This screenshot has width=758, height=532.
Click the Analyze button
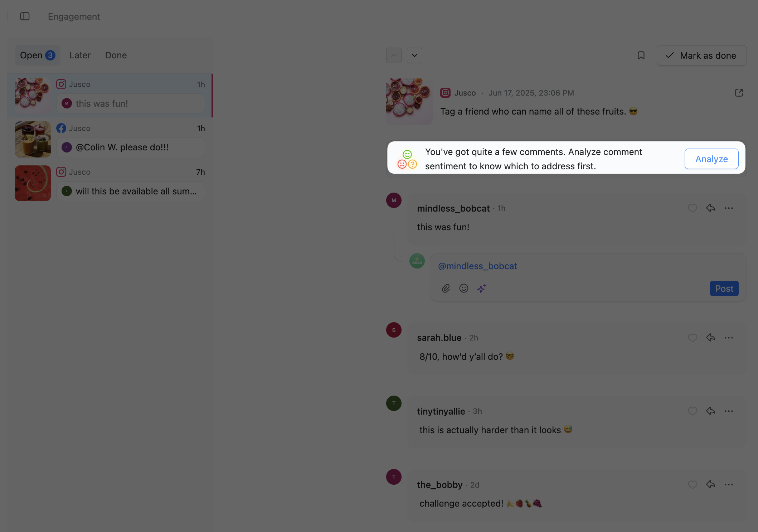click(x=711, y=159)
